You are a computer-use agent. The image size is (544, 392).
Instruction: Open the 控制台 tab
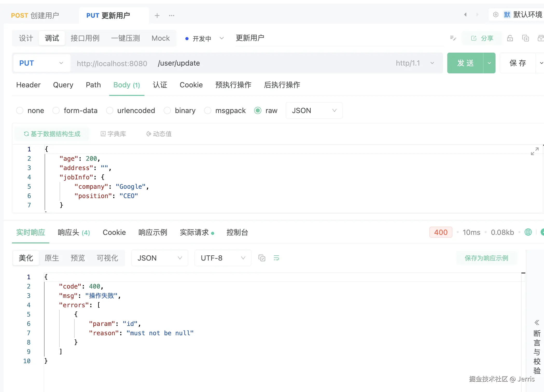237,232
